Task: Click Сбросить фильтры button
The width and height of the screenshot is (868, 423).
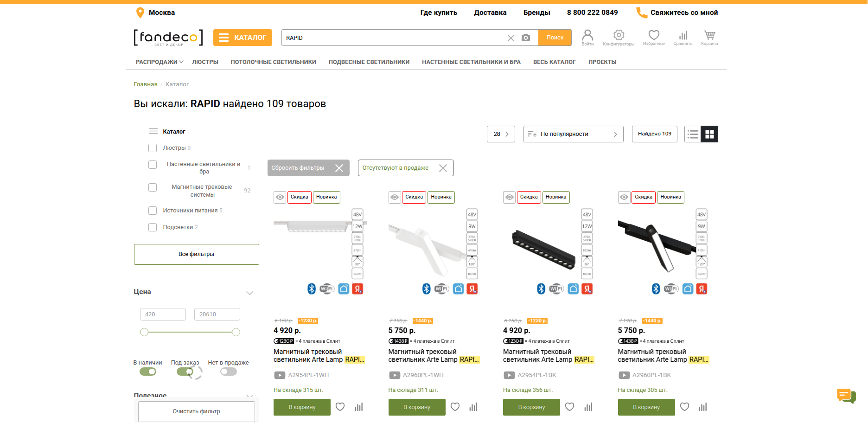Action: pos(307,168)
